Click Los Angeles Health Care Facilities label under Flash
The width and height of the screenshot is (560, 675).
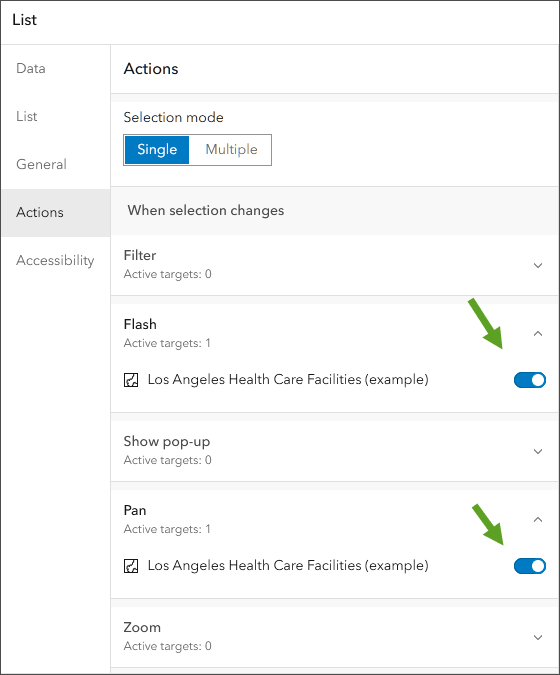(x=288, y=380)
